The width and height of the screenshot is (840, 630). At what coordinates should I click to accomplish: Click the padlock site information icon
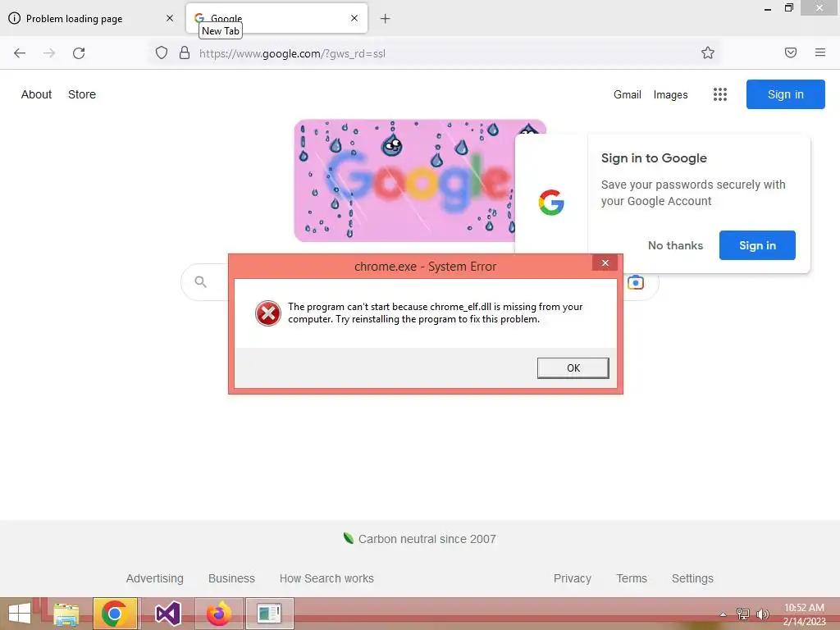click(x=185, y=52)
